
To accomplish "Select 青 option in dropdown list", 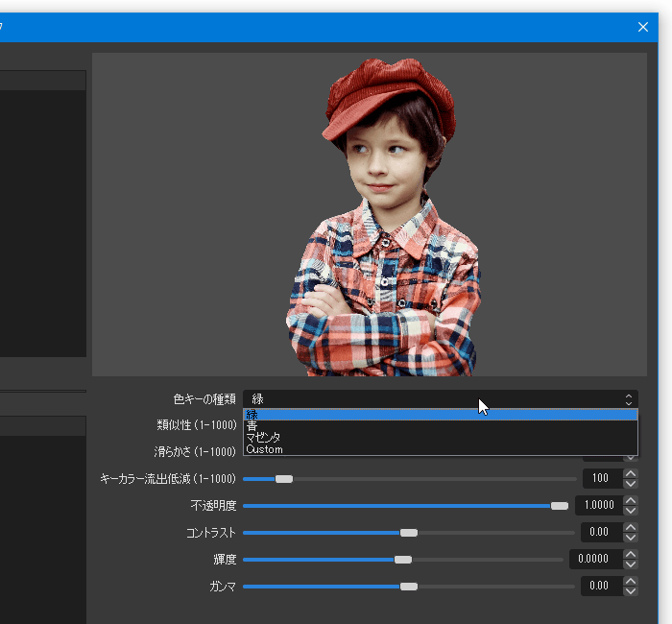I will click(440, 425).
